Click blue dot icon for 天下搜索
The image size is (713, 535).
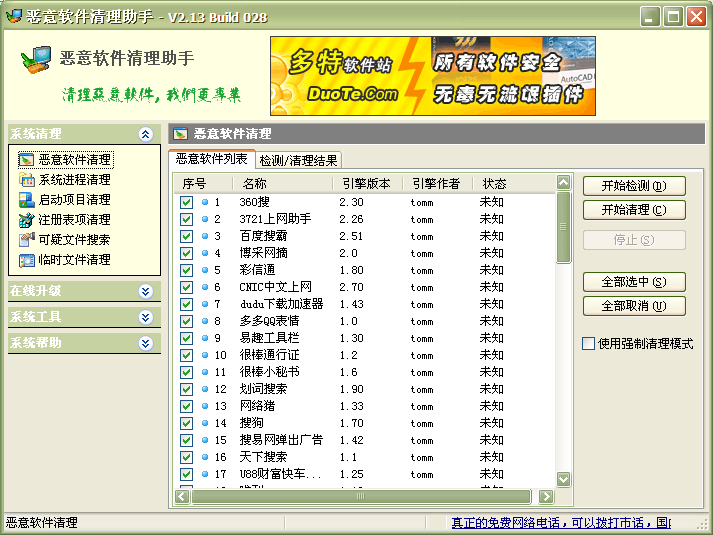[205, 457]
